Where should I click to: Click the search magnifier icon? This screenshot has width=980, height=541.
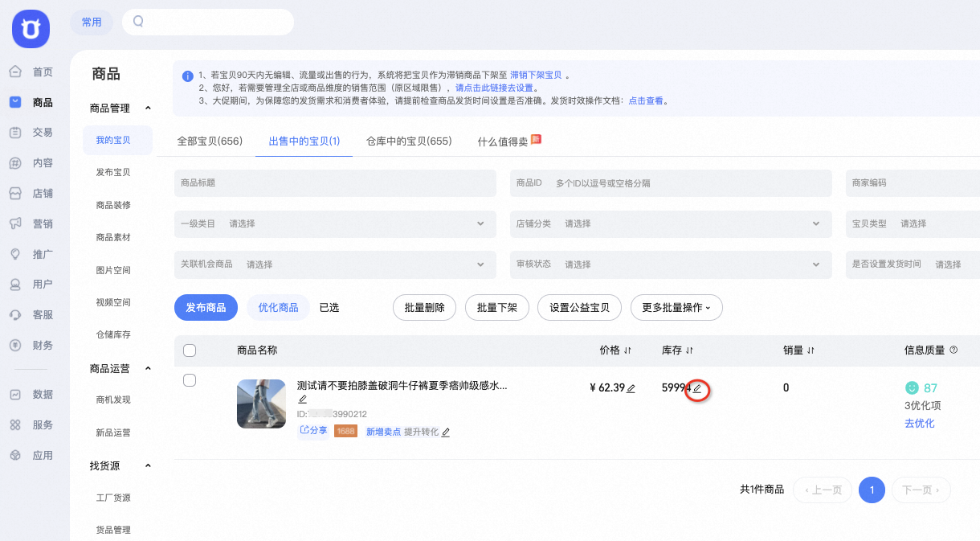pos(138,22)
